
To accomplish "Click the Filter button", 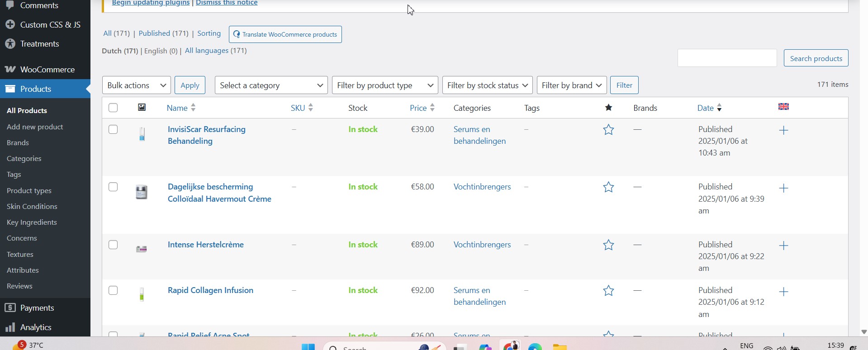I will [624, 85].
